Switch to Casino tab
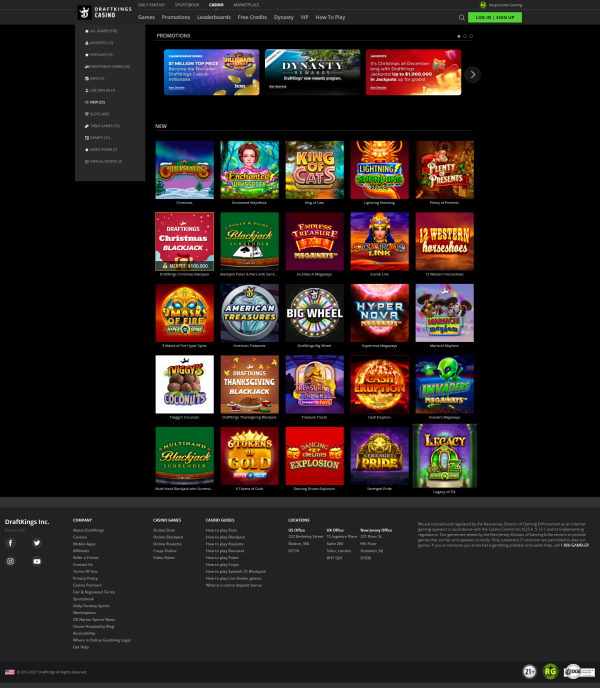 click(x=216, y=5)
